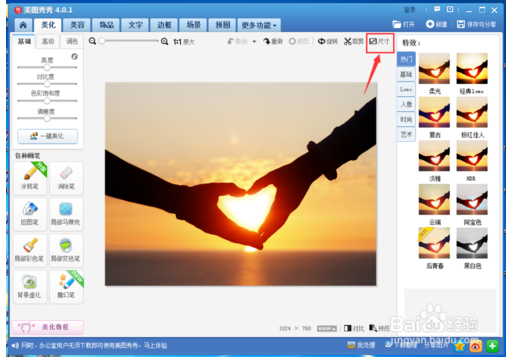
Task: Toggle the EXIF info badge
Action: (x=327, y=329)
